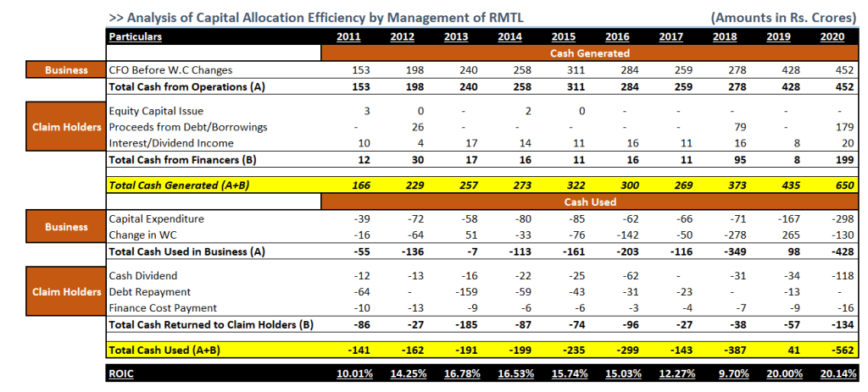
Task: Click the Proceeds from Debt/Borrowings row label
Action: pos(188,127)
